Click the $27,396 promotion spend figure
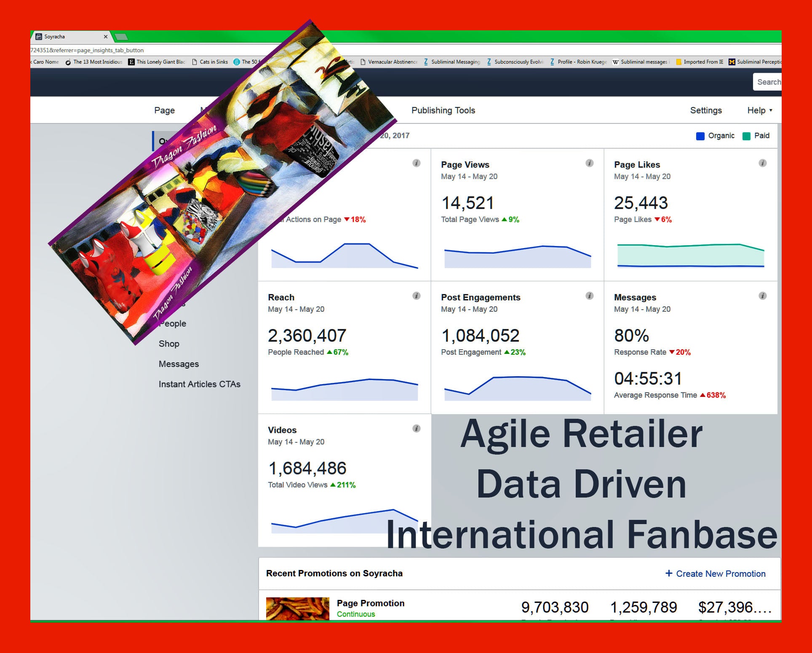The height and width of the screenshot is (653, 812). (x=735, y=608)
